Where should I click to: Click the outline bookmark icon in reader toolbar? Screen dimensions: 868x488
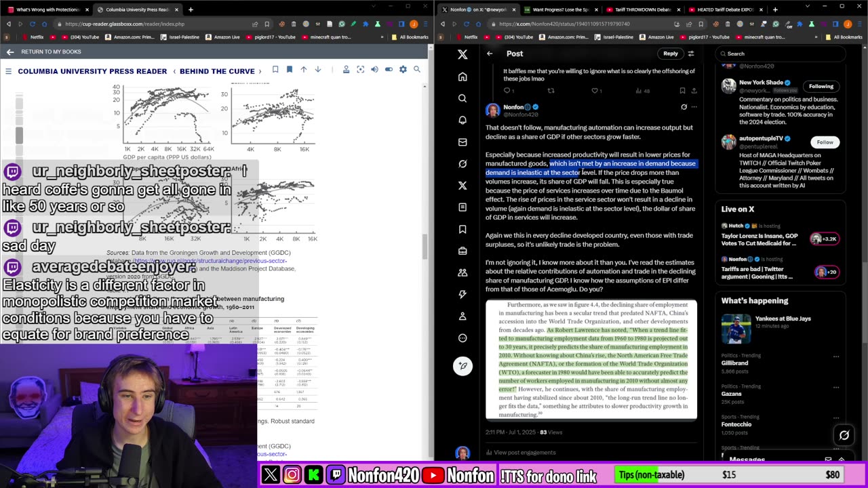click(x=275, y=69)
